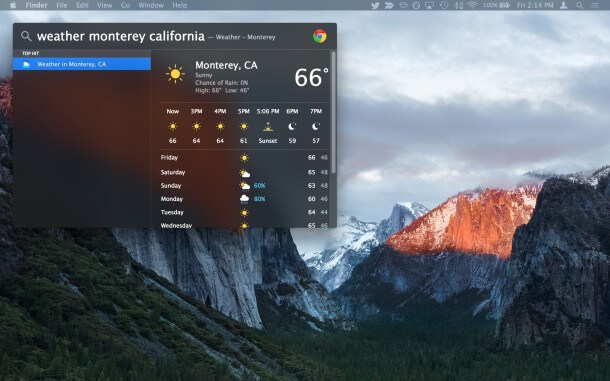This screenshot has width=610, height=381.
Task: Click the circle-with-slash menu bar icon
Action: (x=416, y=5)
